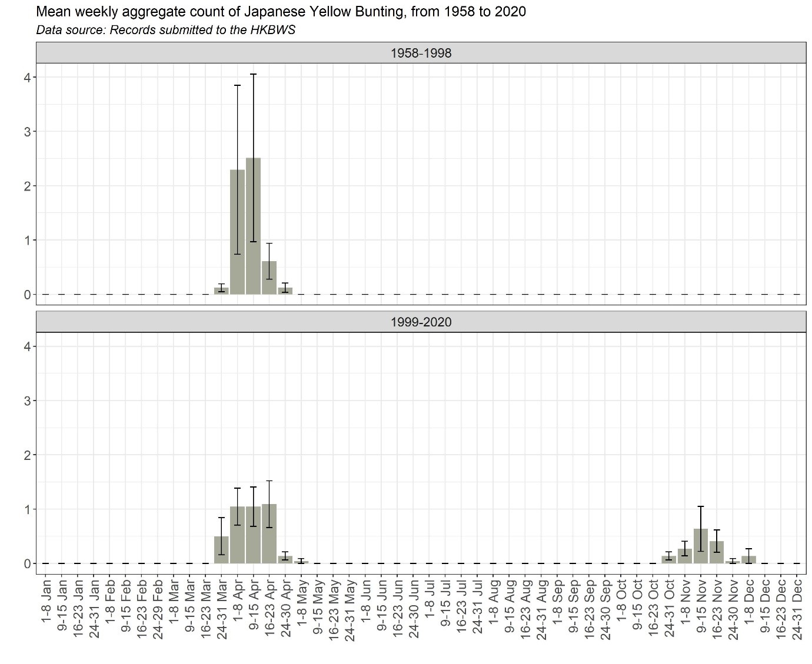The height and width of the screenshot is (664, 812).
Task: Select the 1-8 Apr bar in the 1958-1998 panel
Action: click(237, 232)
